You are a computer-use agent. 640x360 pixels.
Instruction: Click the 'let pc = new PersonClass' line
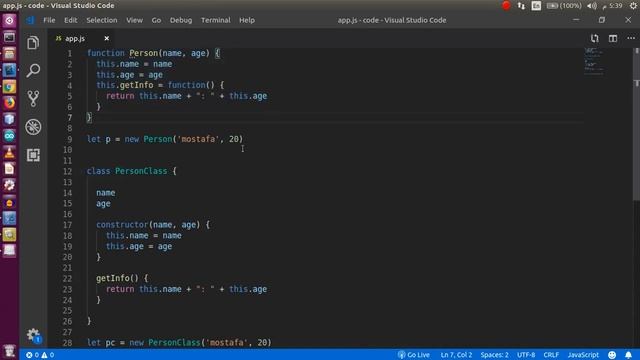point(179,342)
